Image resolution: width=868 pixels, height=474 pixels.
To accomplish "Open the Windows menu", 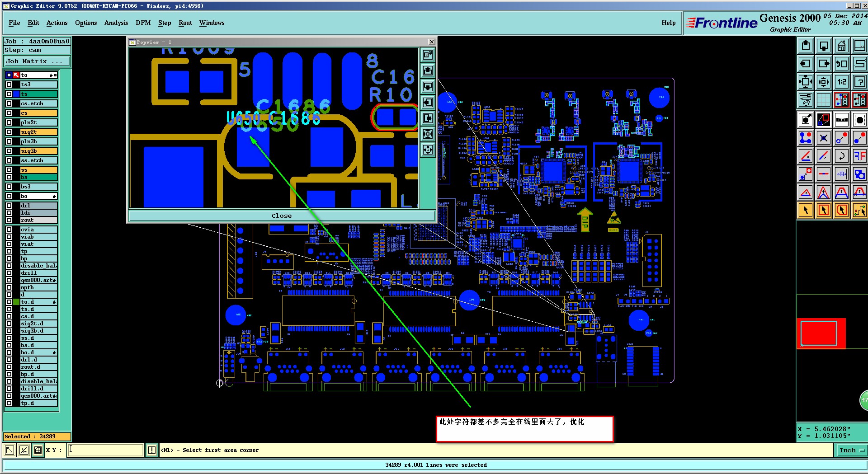I will coord(212,23).
